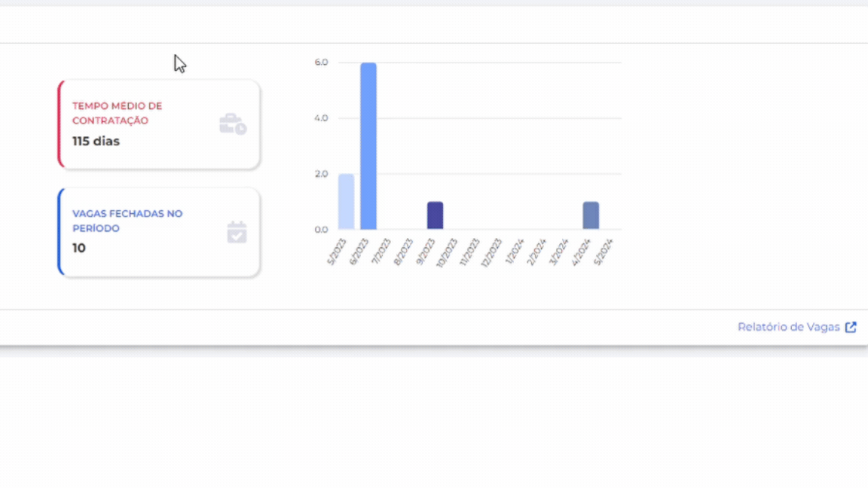Click the 12/2023 x-axis label
Screen dimensions: 868x488
(492, 252)
